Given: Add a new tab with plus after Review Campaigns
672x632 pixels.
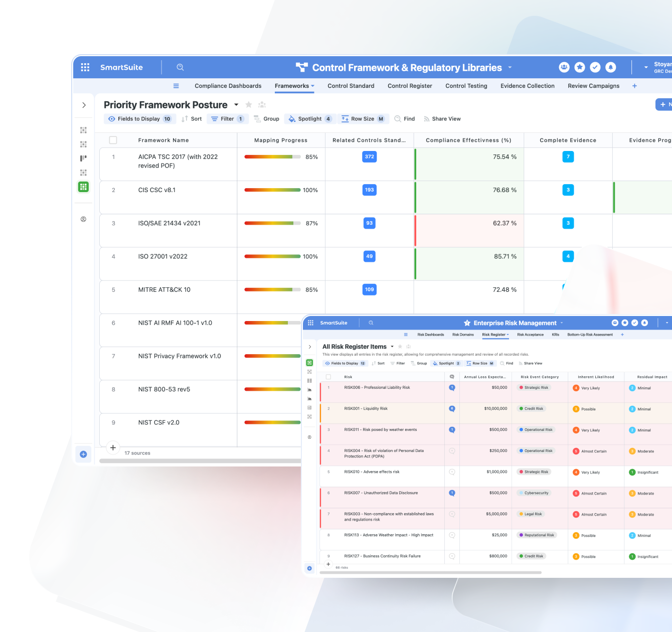Looking at the screenshot, I should pyautogui.click(x=634, y=86).
